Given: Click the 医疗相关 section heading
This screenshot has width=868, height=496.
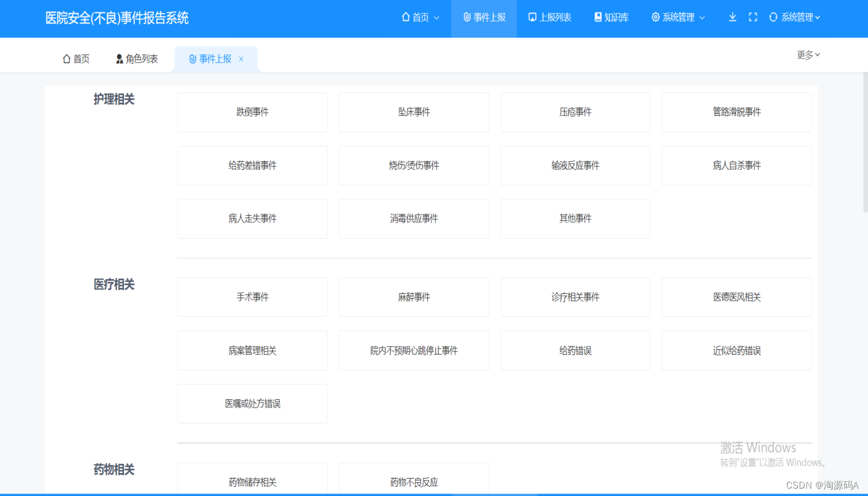Looking at the screenshot, I should [x=114, y=285].
